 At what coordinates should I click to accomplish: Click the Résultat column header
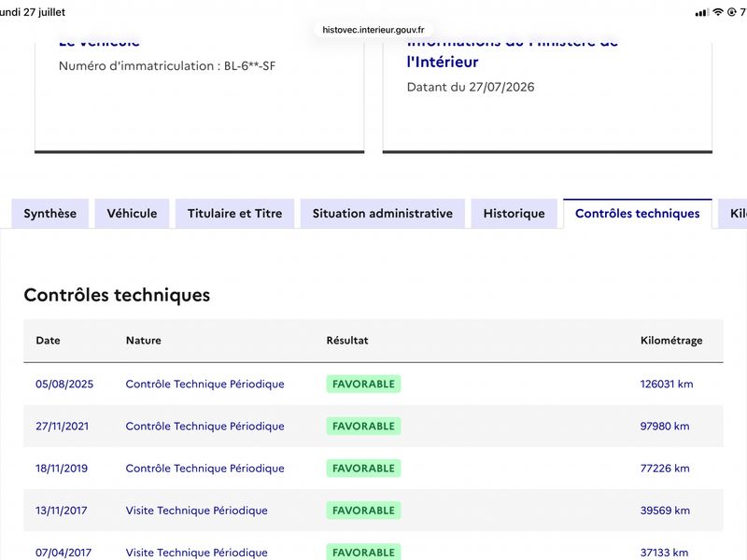click(347, 341)
